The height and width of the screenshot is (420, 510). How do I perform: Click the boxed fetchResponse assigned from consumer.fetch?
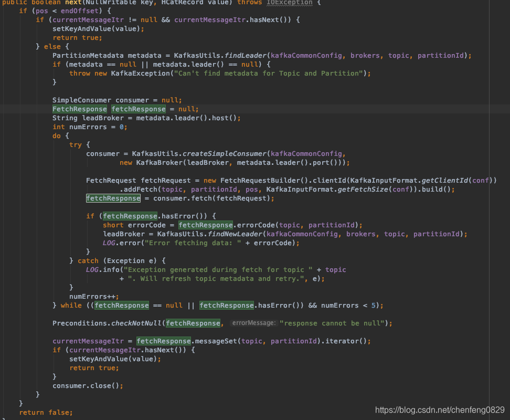coord(113,198)
